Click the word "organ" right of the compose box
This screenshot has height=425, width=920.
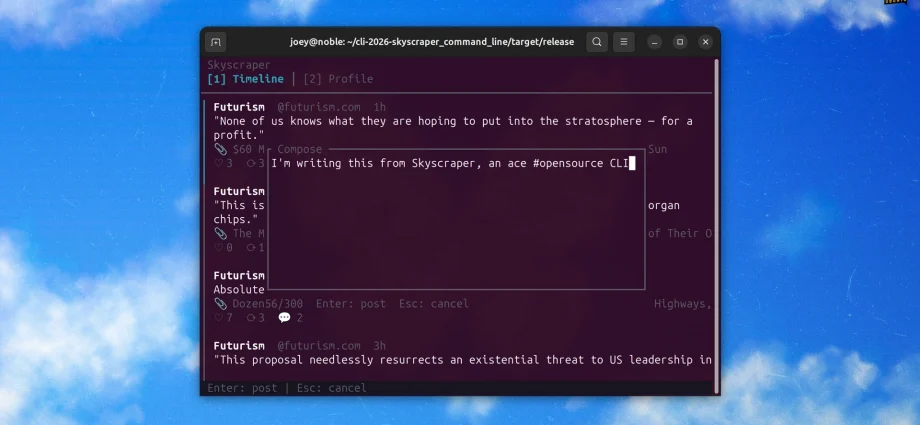[664, 205]
